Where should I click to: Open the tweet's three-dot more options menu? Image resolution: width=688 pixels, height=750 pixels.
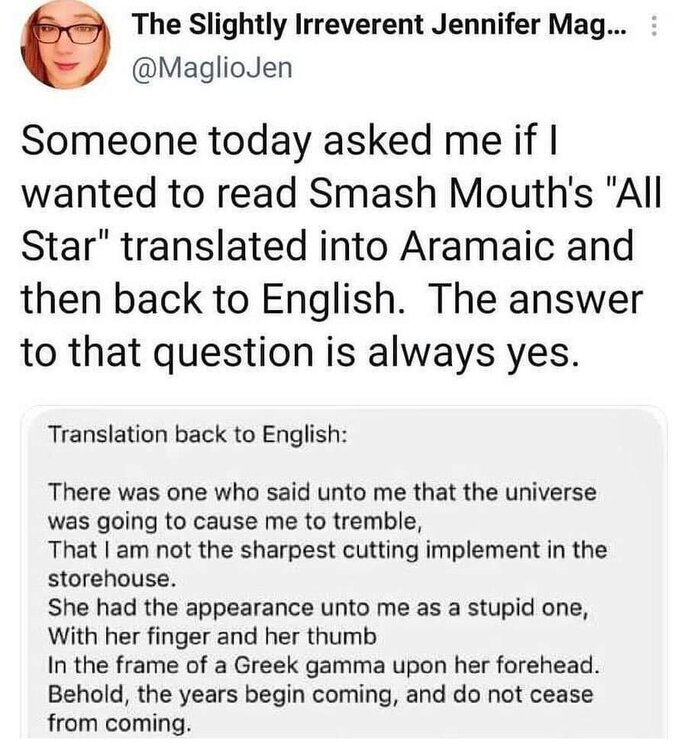[654, 28]
